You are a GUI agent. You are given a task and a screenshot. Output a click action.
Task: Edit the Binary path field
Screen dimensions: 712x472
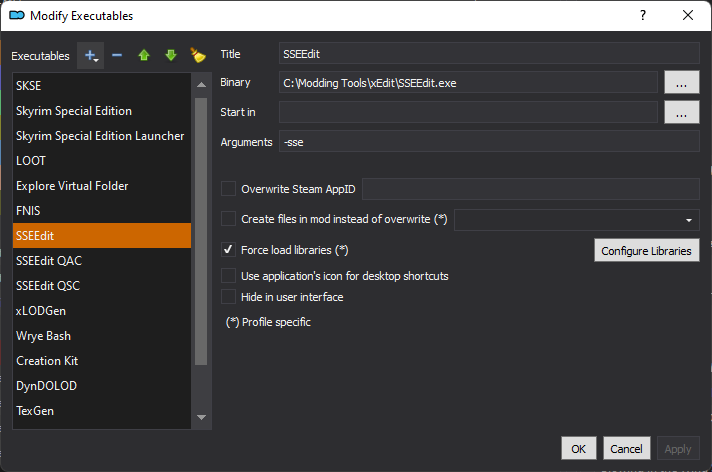[468, 82]
